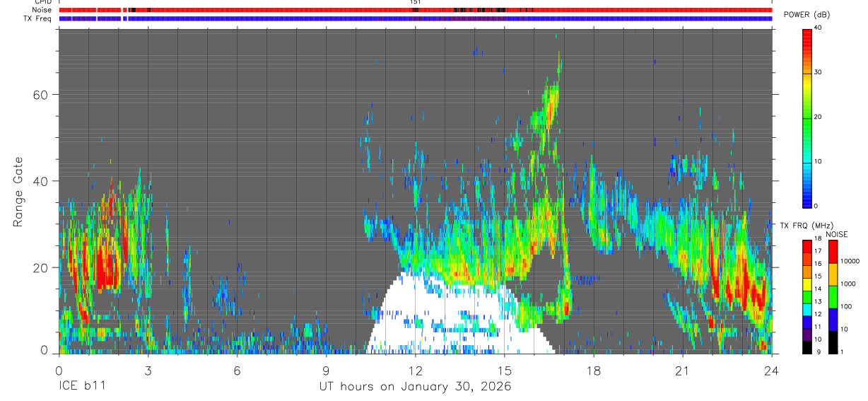Click the "TX FRQ (MHz)" legend title
The image size is (868, 401).
point(806,225)
